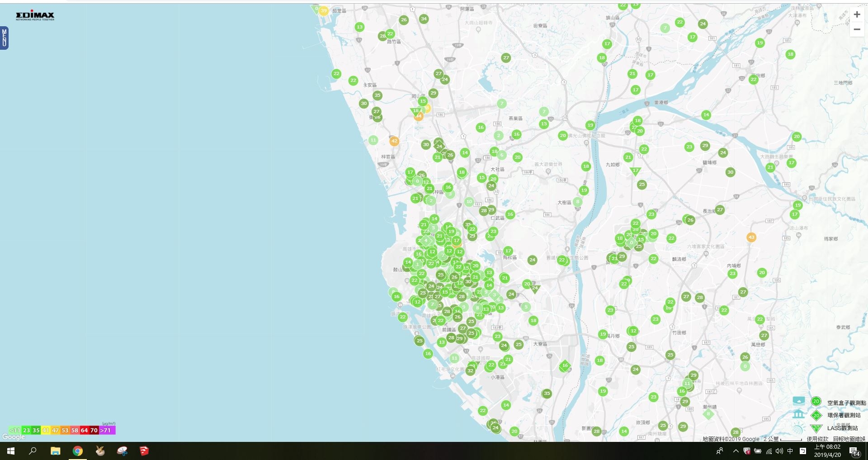The height and width of the screenshot is (460, 868).
Task: Zoom in the map with plus button
Action: point(857,14)
